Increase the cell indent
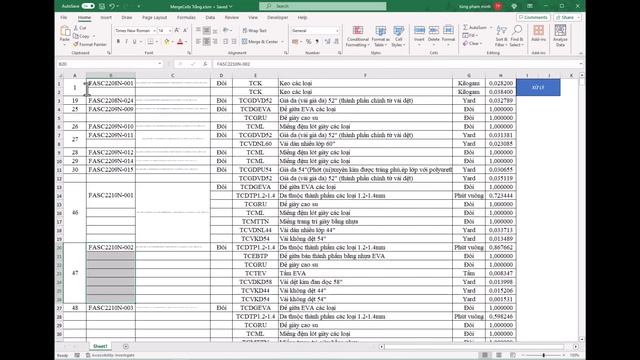The width and height of the screenshot is (640, 360). click(x=234, y=42)
